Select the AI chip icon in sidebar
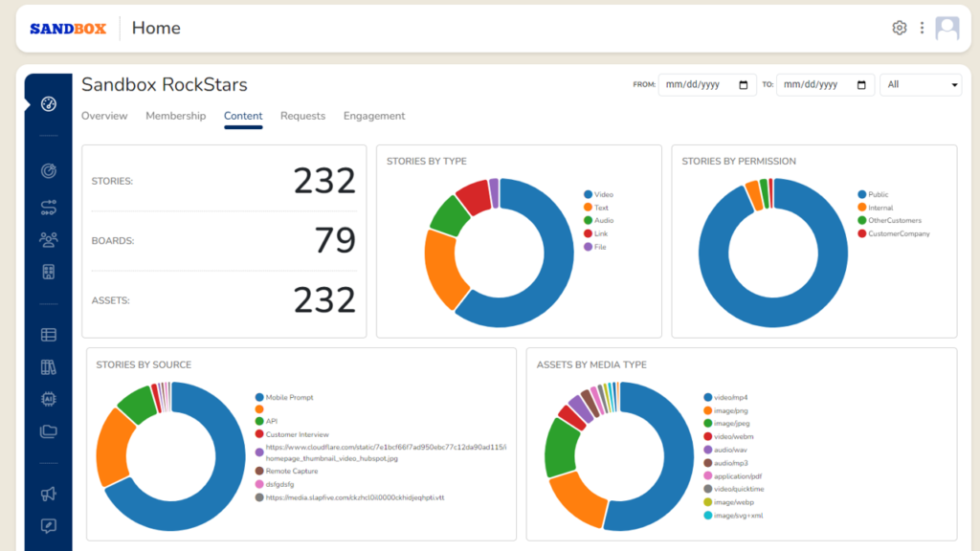This screenshot has height=551, width=980. (x=48, y=399)
